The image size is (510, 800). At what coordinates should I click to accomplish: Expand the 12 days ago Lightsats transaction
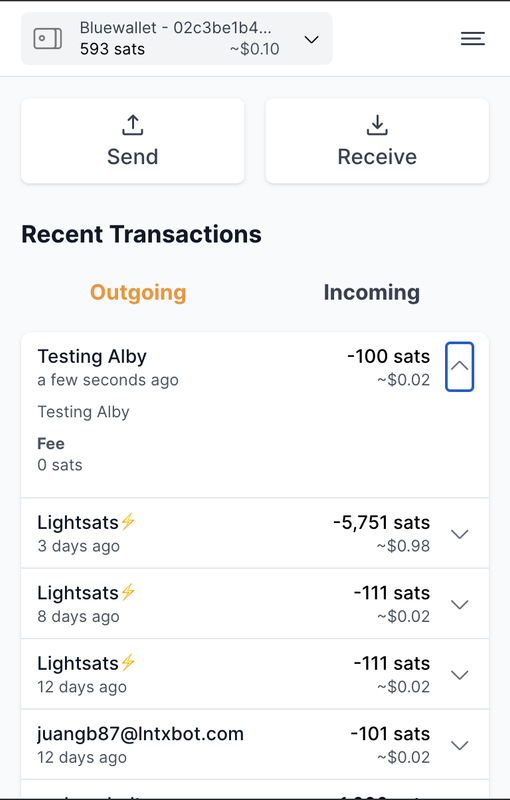coord(460,675)
